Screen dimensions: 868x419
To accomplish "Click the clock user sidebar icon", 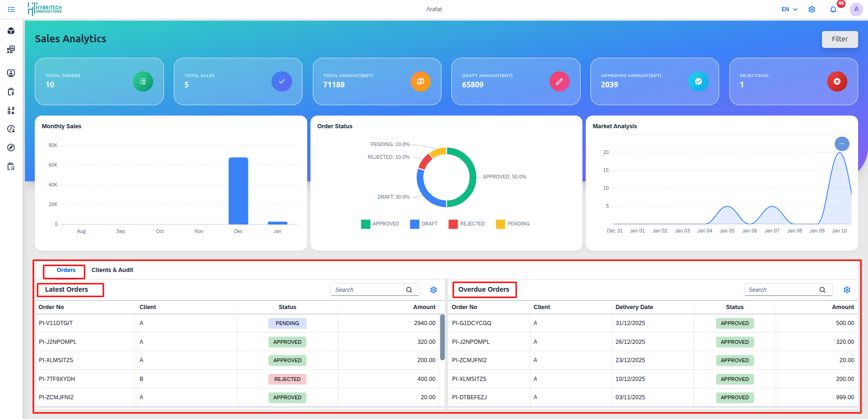I will pyautogui.click(x=11, y=129).
